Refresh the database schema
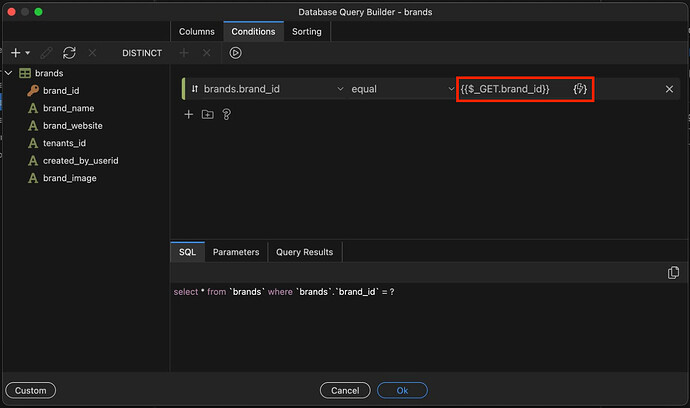 [x=69, y=53]
